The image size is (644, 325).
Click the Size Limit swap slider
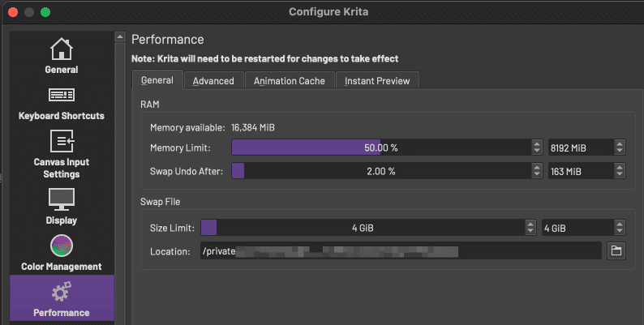click(x=363, y=227)
